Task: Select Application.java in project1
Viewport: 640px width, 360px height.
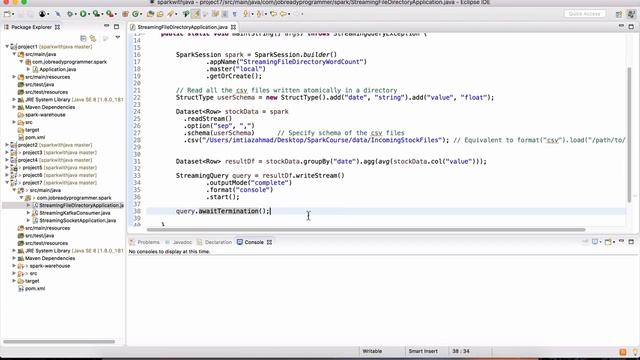Action: 58,69
